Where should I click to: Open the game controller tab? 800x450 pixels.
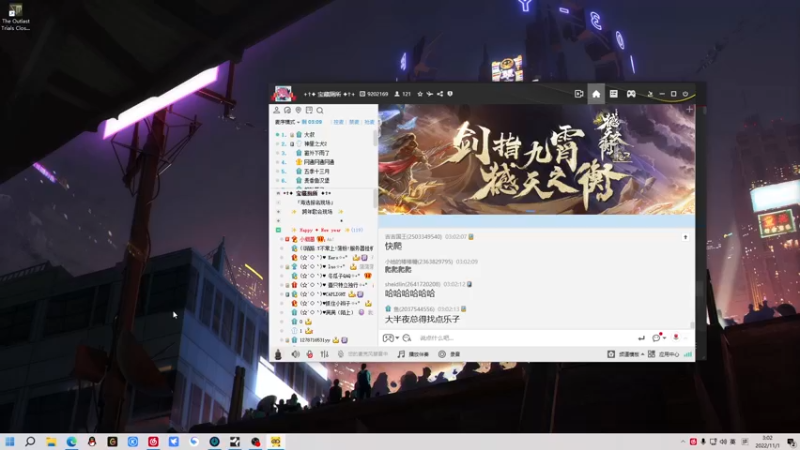[x=631, y=94]
